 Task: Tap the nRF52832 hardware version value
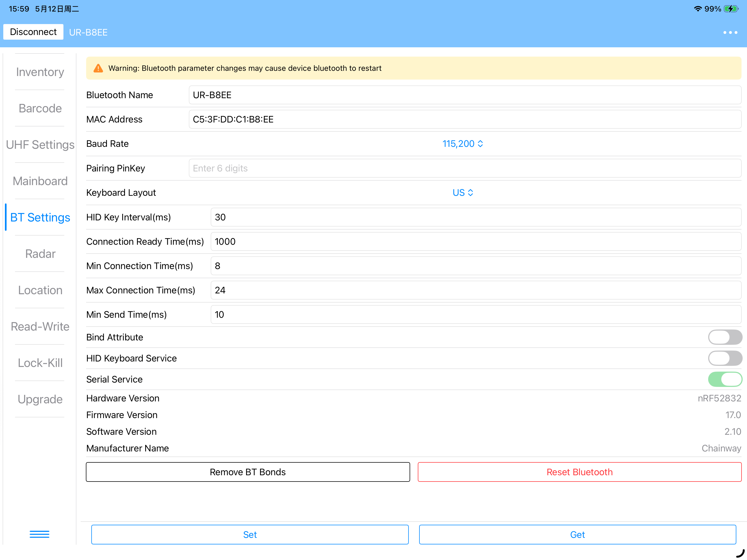(719, 398)
